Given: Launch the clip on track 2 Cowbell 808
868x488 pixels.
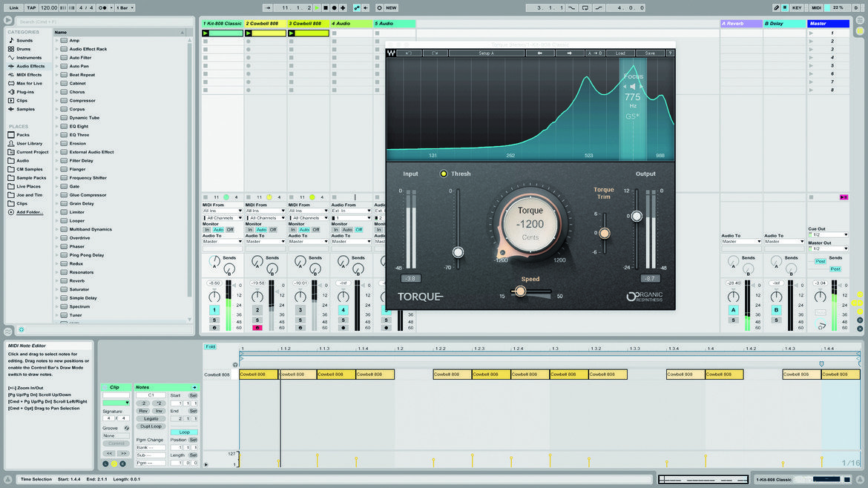Looking at the screenshot, I should coord(249,33).
